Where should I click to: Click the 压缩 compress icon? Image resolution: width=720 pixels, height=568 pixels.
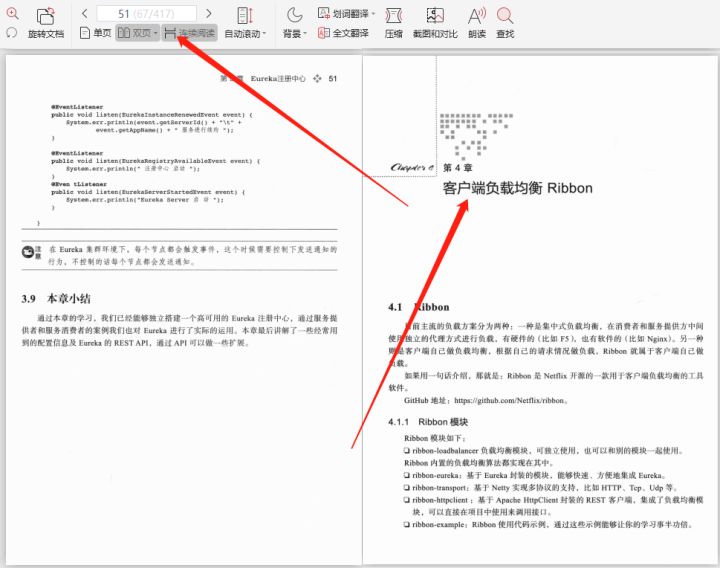pyautogui.click(x=394, y=16)
